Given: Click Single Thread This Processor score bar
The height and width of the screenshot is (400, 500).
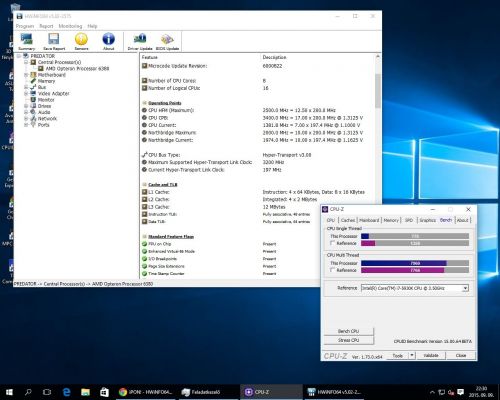Looking at the screenshot, I should 415,236.
